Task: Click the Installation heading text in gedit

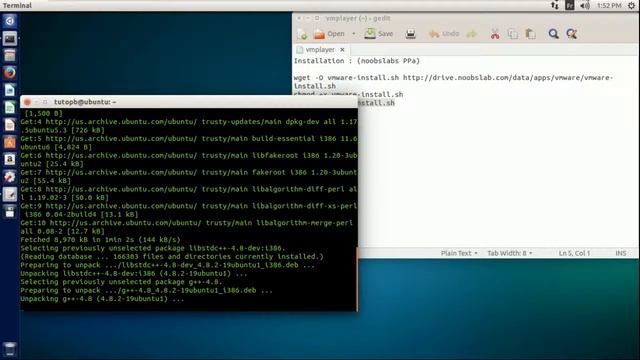Action: point(357,61)
